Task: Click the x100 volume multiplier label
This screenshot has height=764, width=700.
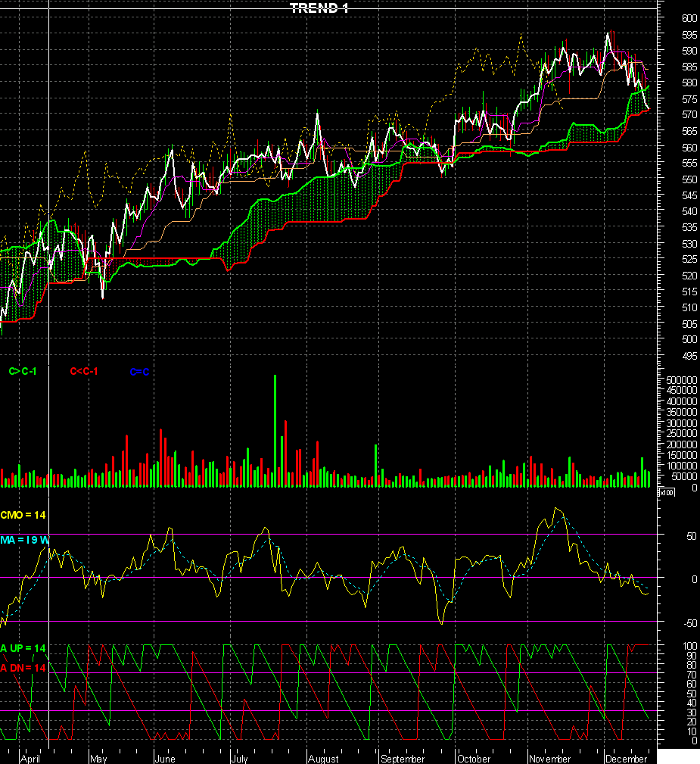Action: pos(665,492)
